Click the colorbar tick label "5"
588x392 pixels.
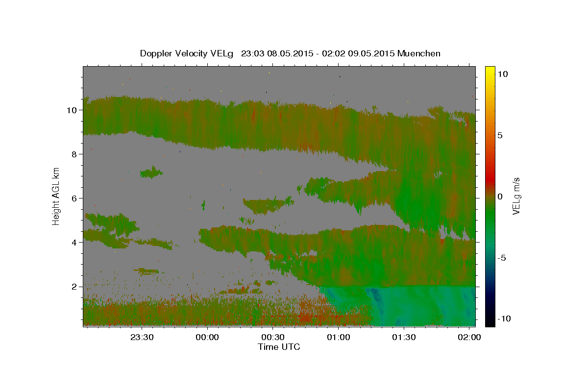500,135
